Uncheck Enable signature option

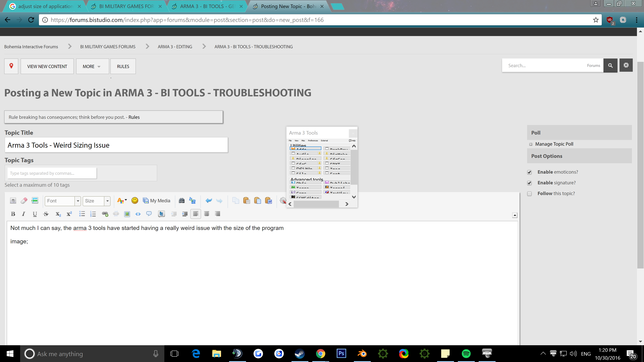(x=529, y=183)
